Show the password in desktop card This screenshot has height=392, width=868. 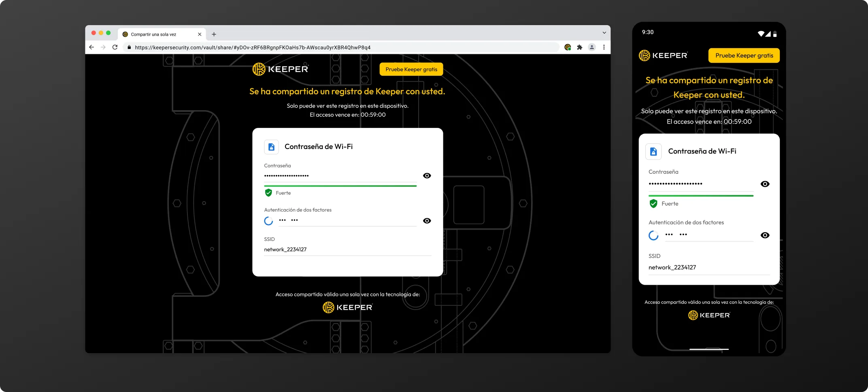click(427, 175)
